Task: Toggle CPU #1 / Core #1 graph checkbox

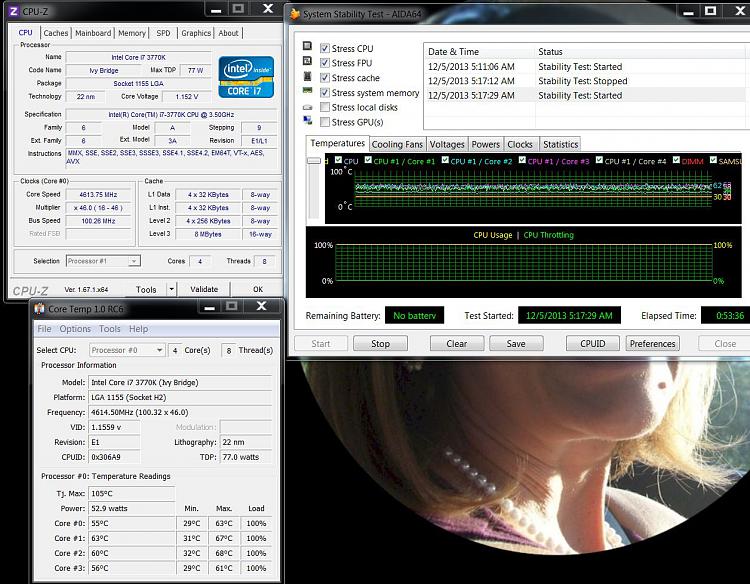Action: (368, 160)
